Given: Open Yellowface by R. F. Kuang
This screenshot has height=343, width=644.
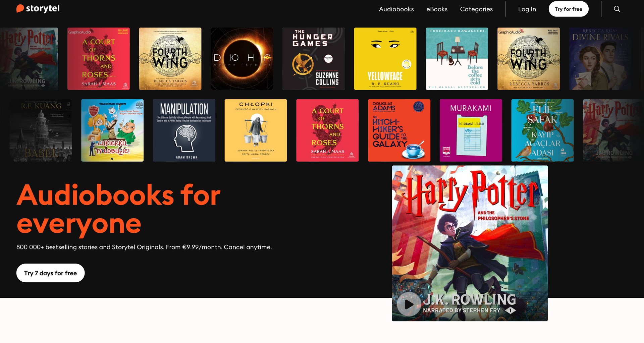Looking at the screenshot, I should click(385, 58).
